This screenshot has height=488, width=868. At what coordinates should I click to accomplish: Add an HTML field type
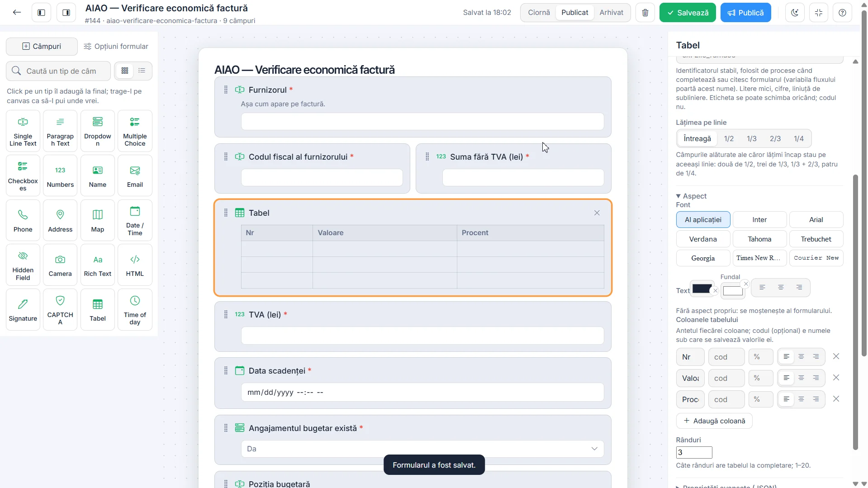135,265
